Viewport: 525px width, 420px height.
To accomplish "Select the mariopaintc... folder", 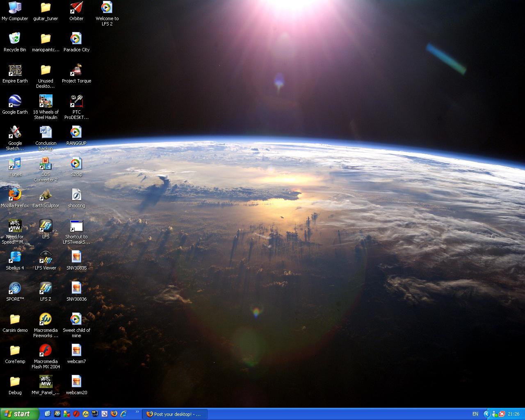I will point(46,42).
